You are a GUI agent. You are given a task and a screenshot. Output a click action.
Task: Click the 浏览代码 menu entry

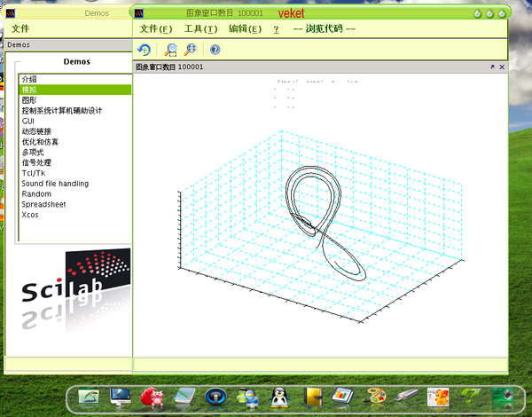tap(325, 29)
